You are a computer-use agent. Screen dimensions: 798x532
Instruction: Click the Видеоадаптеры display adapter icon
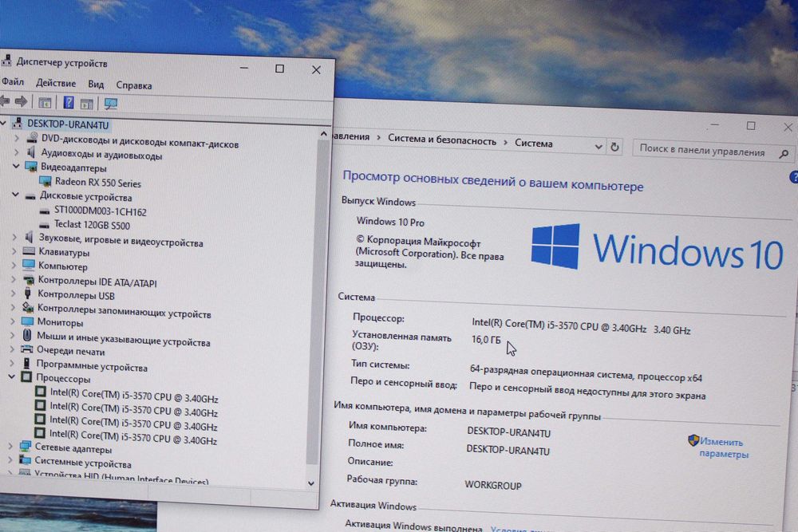31,167
